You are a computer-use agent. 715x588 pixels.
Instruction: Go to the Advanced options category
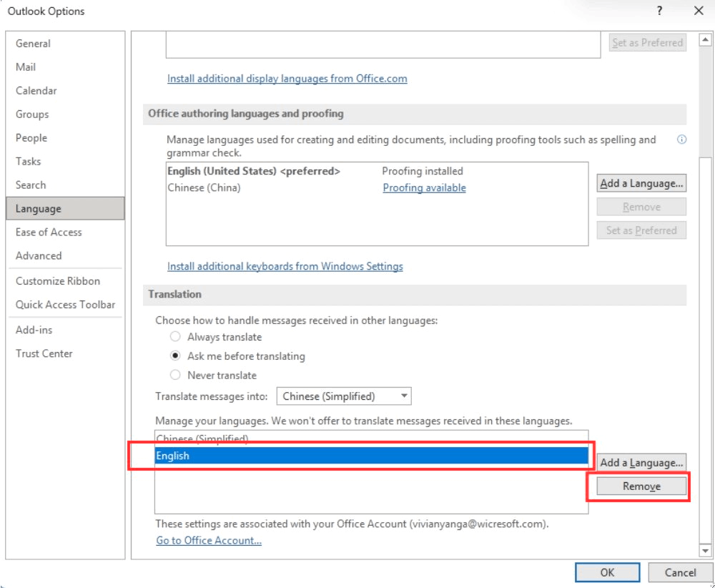pyautogui.click(x=65, y=255)
